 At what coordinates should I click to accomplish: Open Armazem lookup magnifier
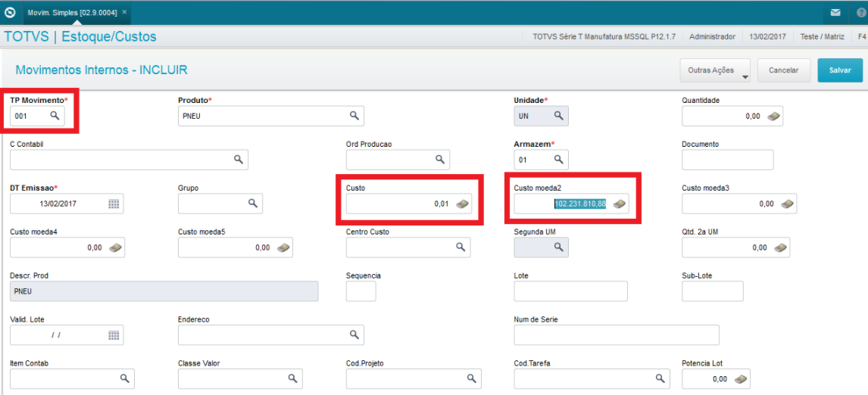558,160
